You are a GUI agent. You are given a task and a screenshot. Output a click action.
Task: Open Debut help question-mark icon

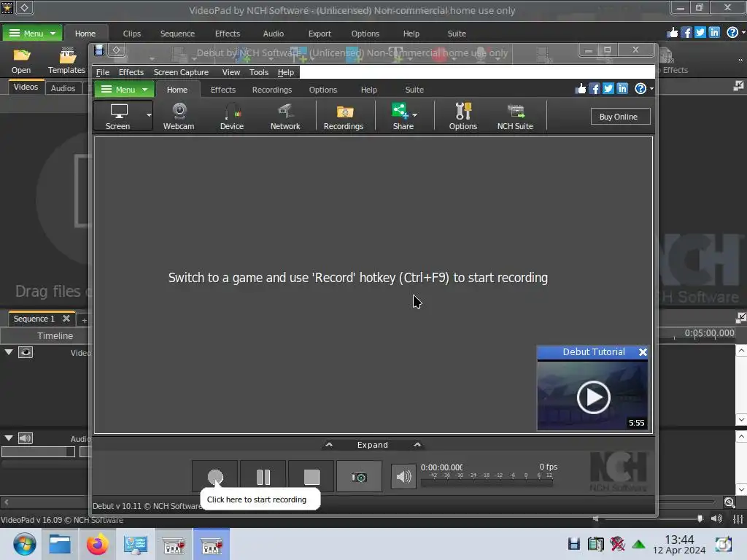click(x=640, y=88)
